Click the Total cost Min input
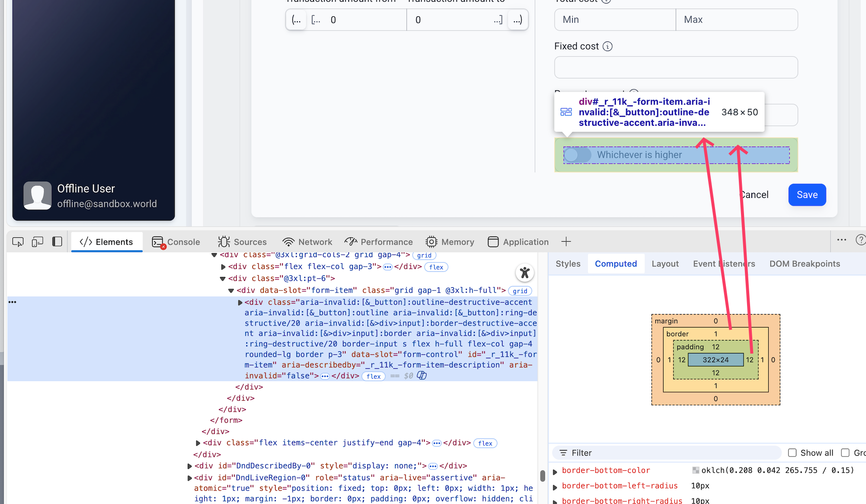This screenshot has width=866, height=504. coord(615,20)
